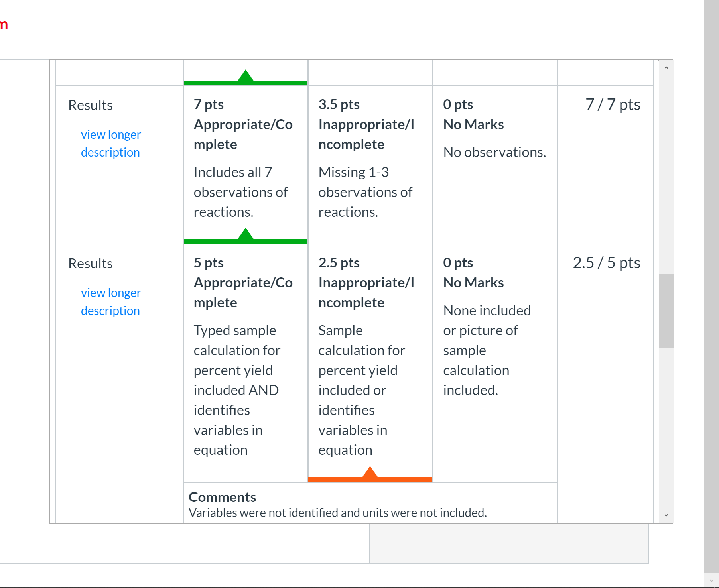Click green marker under 7 pts rating
Screen dimensions: 719x588
(x=246, y=236)
